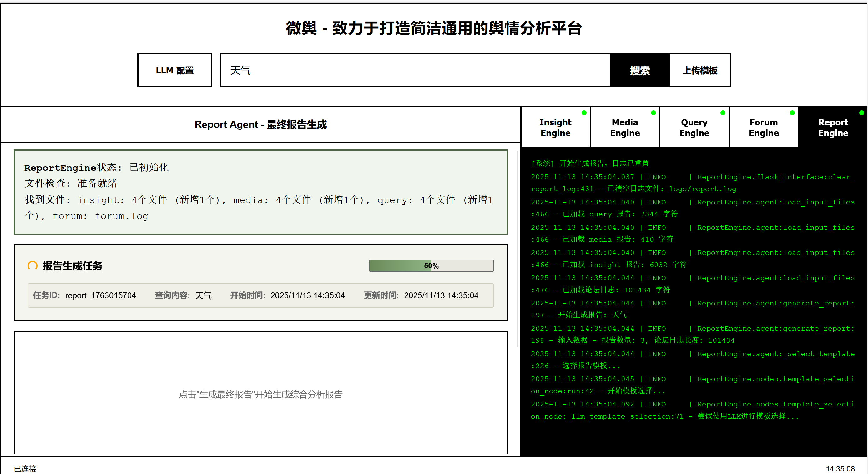Image resolution: width=868 pixels, height=474 pixels.
Task: Switch to the Media Engine tab
Action: [x=625, y=127]
